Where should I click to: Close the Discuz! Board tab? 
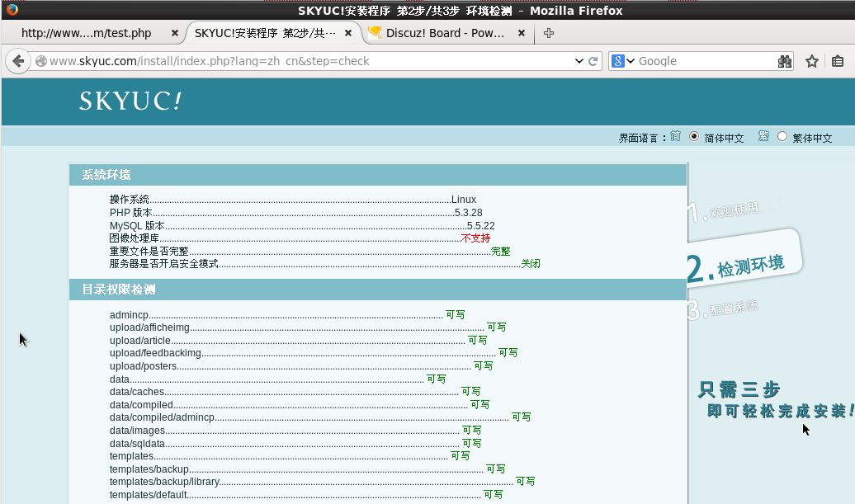[522, 33]
